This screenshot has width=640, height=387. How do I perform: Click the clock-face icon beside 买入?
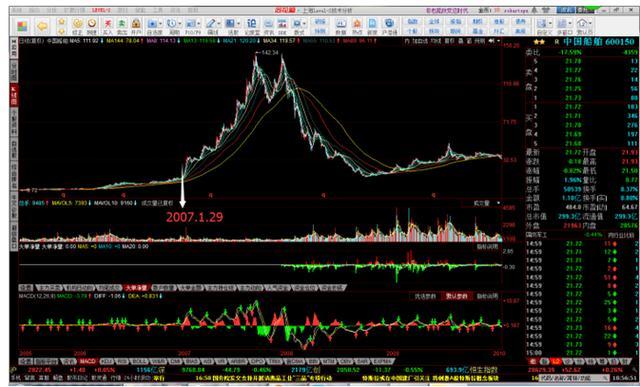pos(92,26)
